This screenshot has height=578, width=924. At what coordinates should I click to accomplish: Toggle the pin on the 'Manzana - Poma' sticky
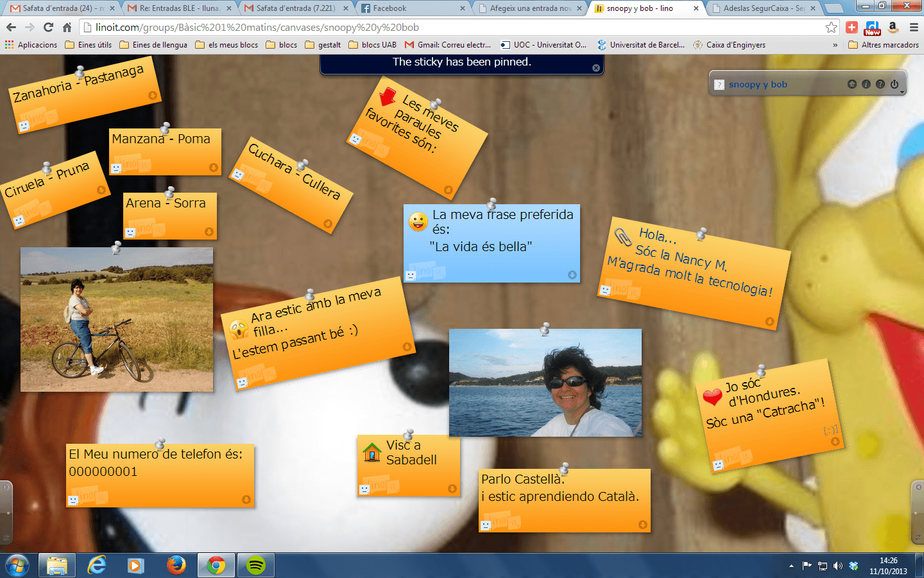tap(165, 128)
